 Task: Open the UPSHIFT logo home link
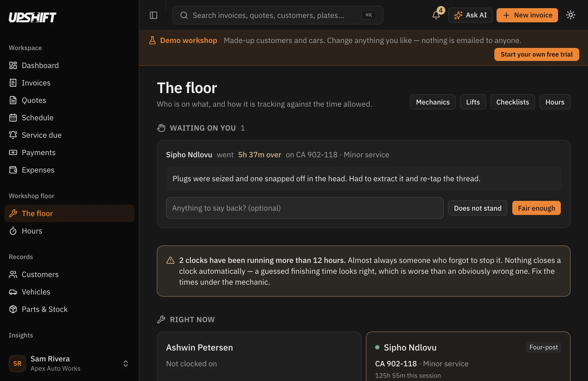[32, 17]
